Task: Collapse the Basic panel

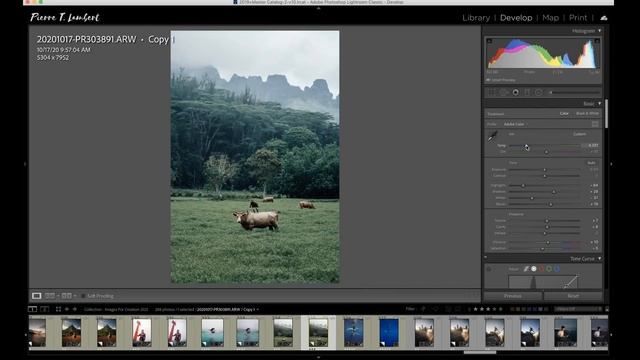Action: (x=600, y=104)
